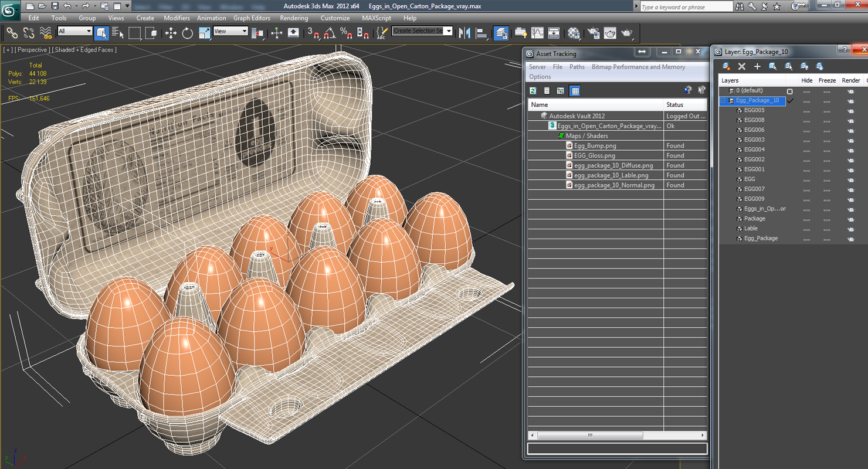Open Curve Editor from toolbar
Viewport: 868px width, 469px height.
537,33
